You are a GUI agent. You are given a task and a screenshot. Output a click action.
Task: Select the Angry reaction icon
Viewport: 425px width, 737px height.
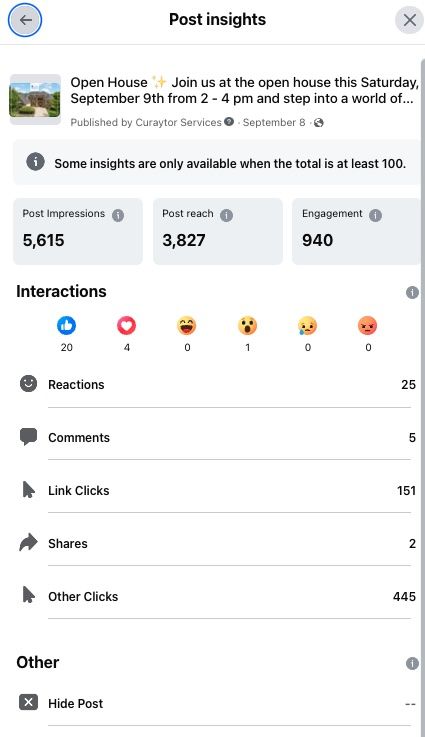pyautogui.click(x=368, y=325)
